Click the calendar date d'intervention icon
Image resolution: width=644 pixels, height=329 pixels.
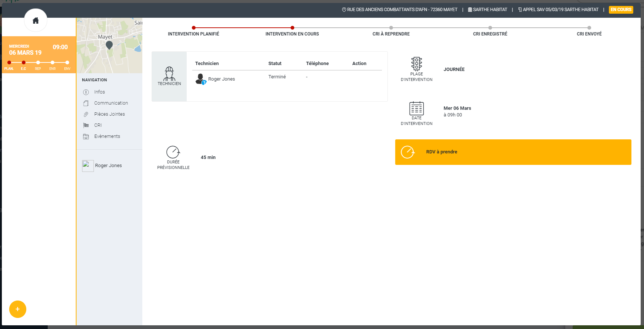(416, 108)
